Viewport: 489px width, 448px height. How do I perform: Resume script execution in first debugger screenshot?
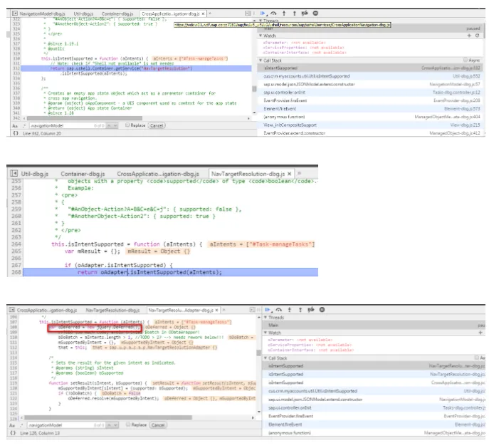tap(263, 14)
